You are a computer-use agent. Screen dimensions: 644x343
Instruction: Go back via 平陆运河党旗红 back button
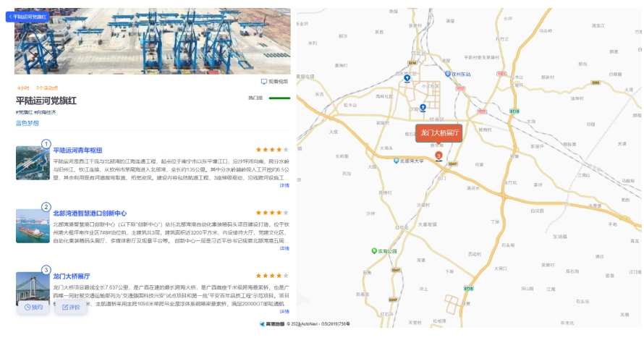point(27,17)
